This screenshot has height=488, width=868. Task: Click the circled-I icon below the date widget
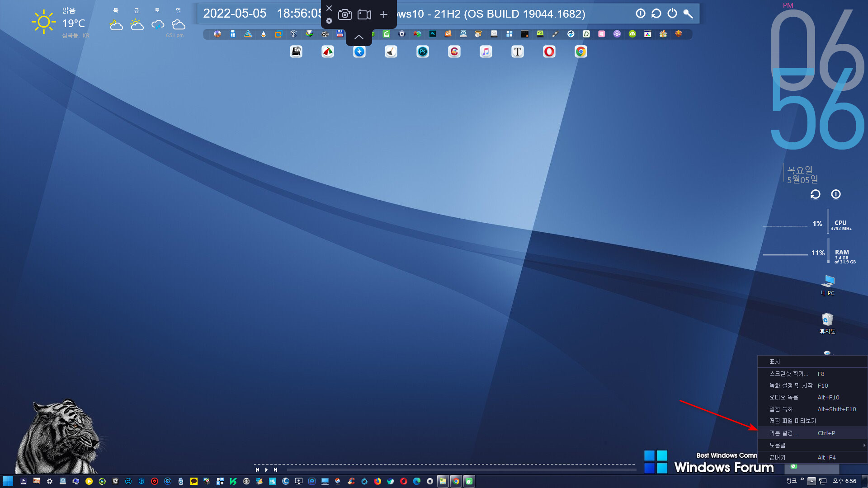pos(836,194)
